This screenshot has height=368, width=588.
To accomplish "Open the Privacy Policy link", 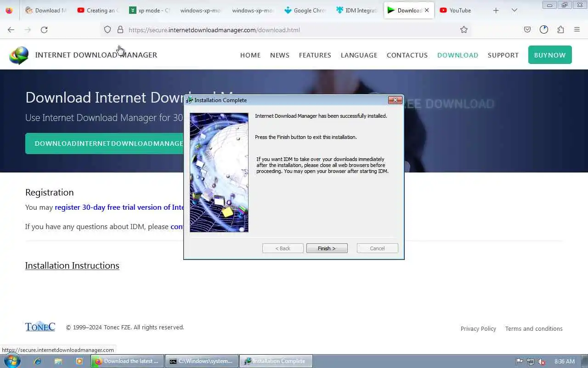I will click(x=478, y=328).
